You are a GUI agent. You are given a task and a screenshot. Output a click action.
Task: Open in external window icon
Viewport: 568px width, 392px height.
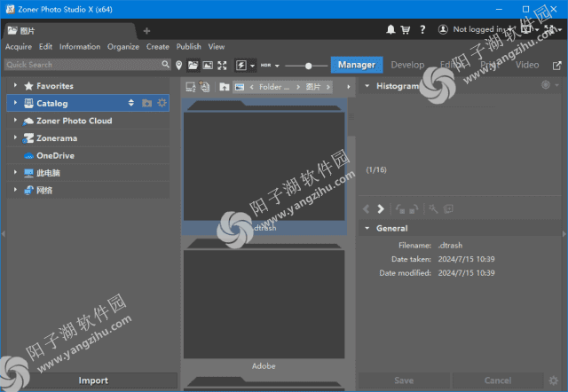556,66
